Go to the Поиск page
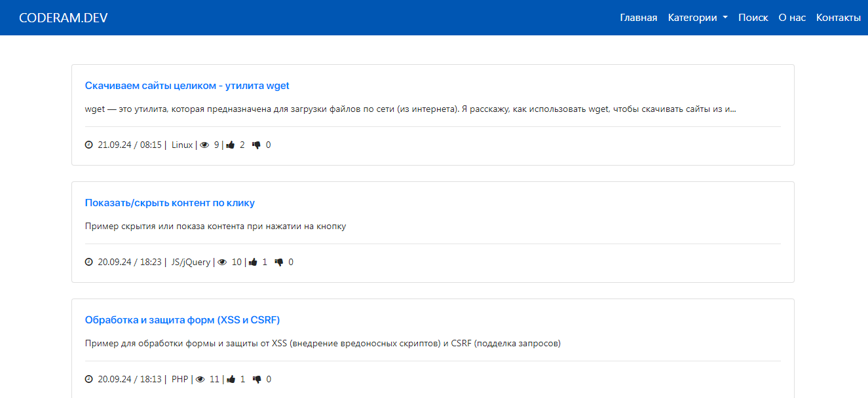868x398 pixels. pos(753,18)
